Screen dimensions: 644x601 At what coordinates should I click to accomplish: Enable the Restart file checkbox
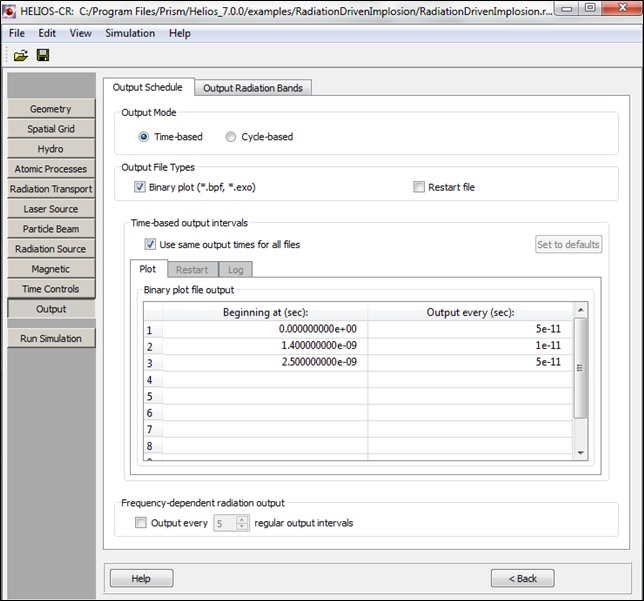[x=419, y=187]
